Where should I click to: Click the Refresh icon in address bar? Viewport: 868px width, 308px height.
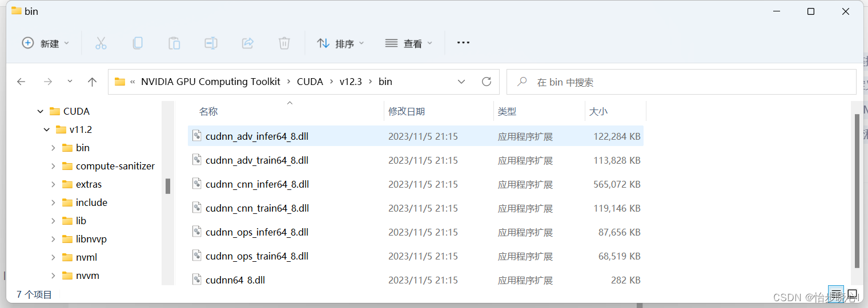[x=487, y=82]
